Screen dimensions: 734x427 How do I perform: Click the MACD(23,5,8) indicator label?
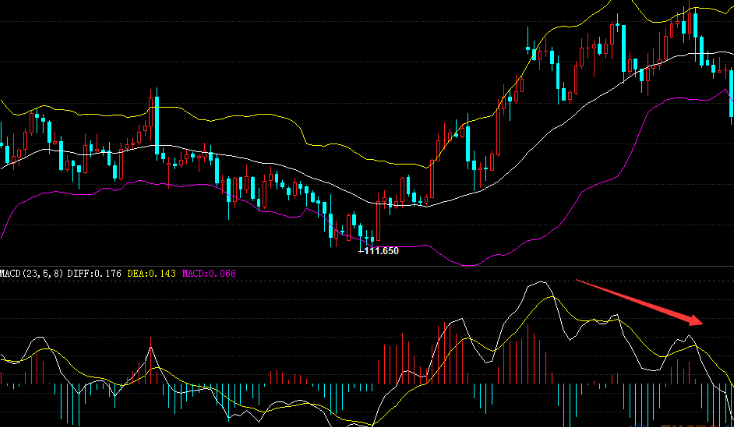pos(32,272)
